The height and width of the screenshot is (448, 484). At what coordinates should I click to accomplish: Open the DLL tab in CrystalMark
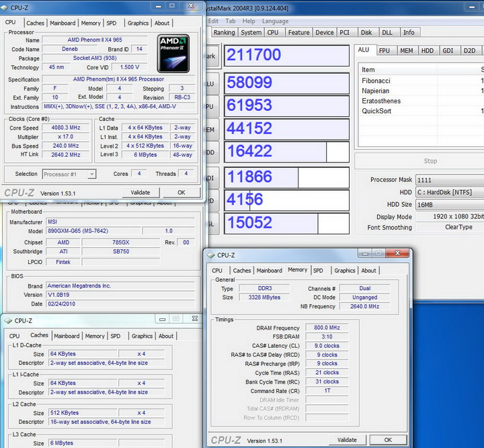387,32
